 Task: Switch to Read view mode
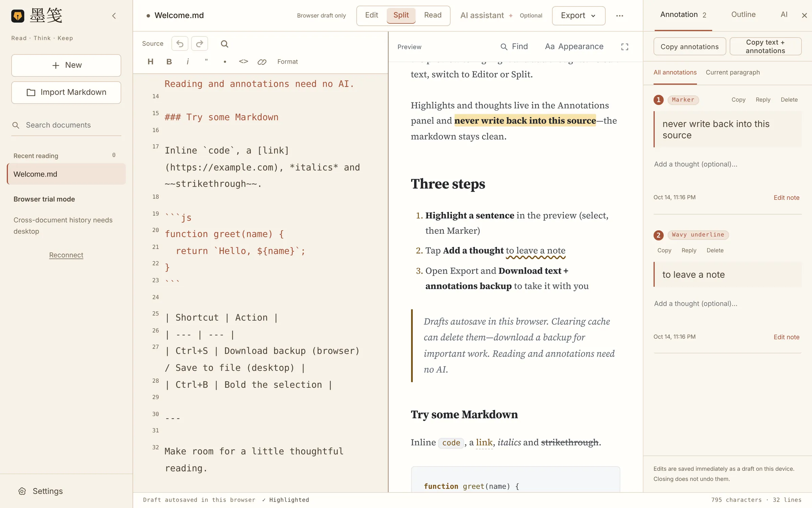point(433,15)
